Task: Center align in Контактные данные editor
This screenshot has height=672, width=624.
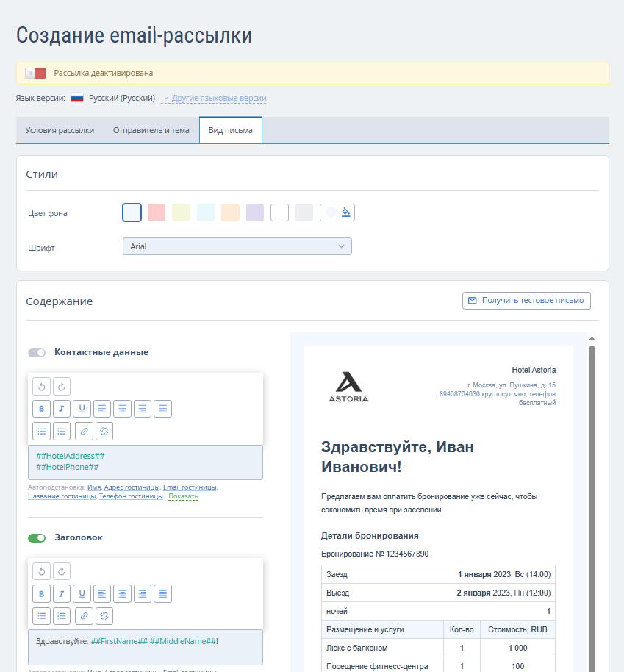Action: pyautogui.click(x=122, y=409)
